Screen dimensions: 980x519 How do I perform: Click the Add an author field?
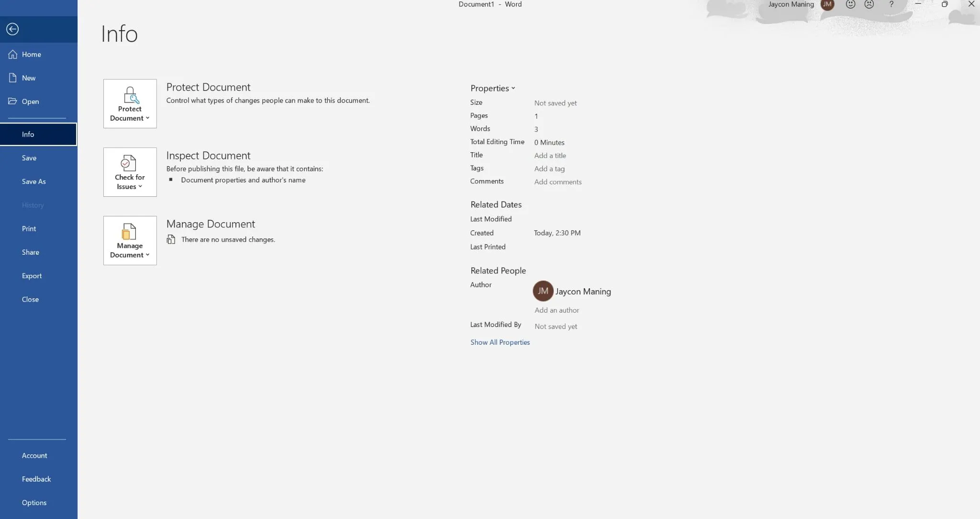[x=557, y=310]
